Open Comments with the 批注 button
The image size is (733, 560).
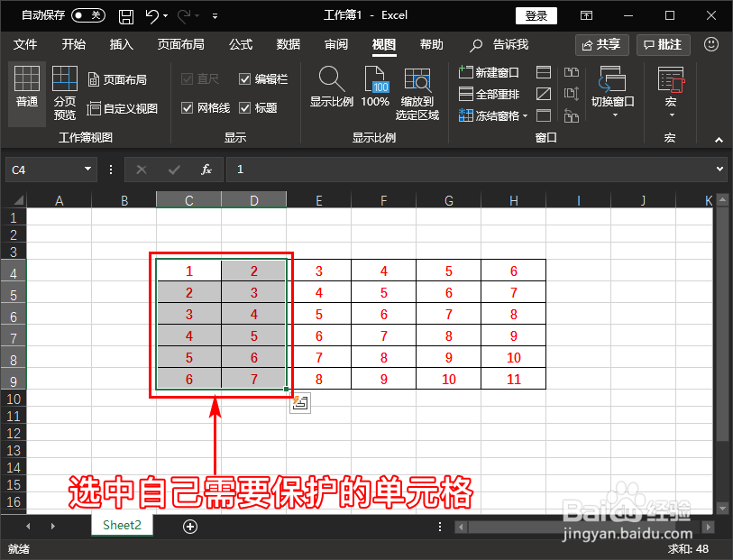(x=663, y=44)
